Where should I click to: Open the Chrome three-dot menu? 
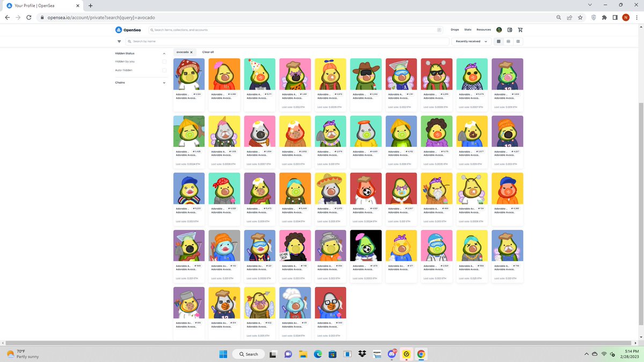pyautogui.click(x=636, y=17)
